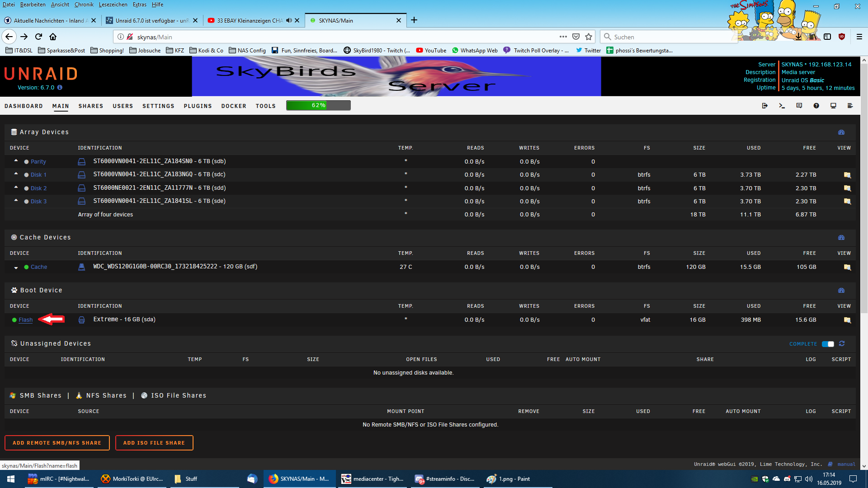Click the version info icon next to 6.7.0

pos(60,88)
